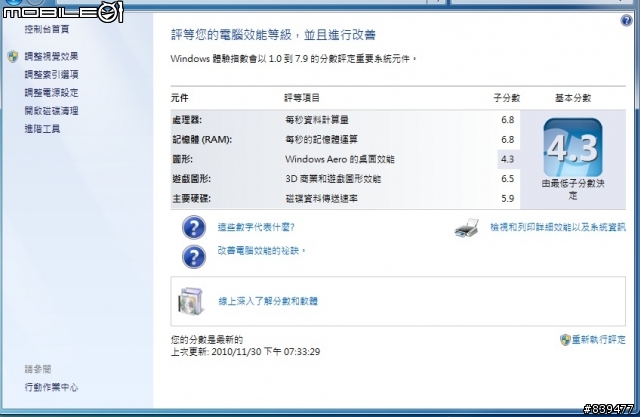Viewport: 640px width, 417px height.
Task: Click 這些數字代表什麼? link
Action: (256, 227)
